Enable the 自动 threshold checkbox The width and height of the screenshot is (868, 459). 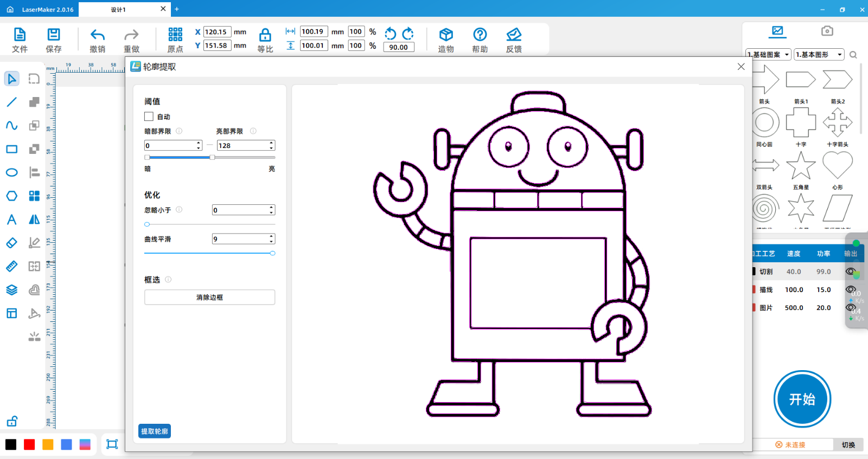coord(149,117)
